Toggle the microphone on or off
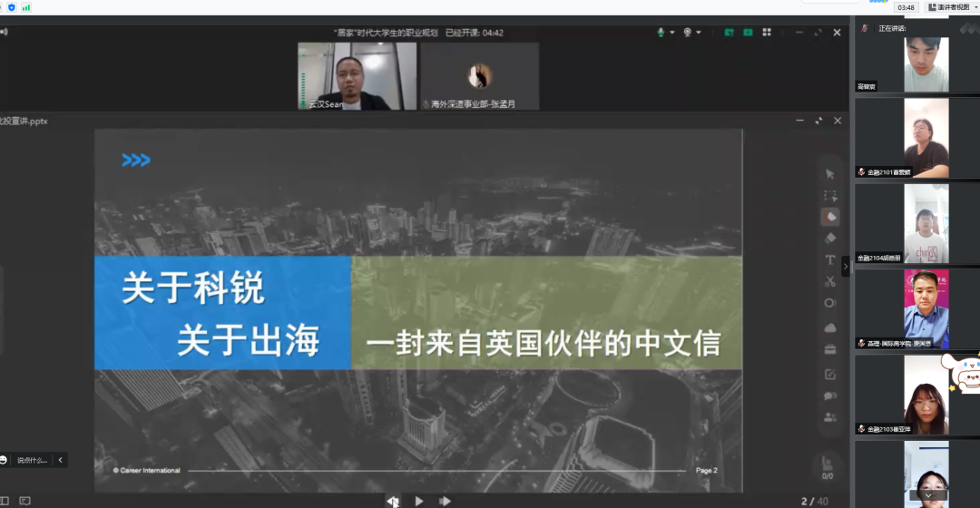Image resolution: width=980 pixels, height=508 pixels. 661,33
